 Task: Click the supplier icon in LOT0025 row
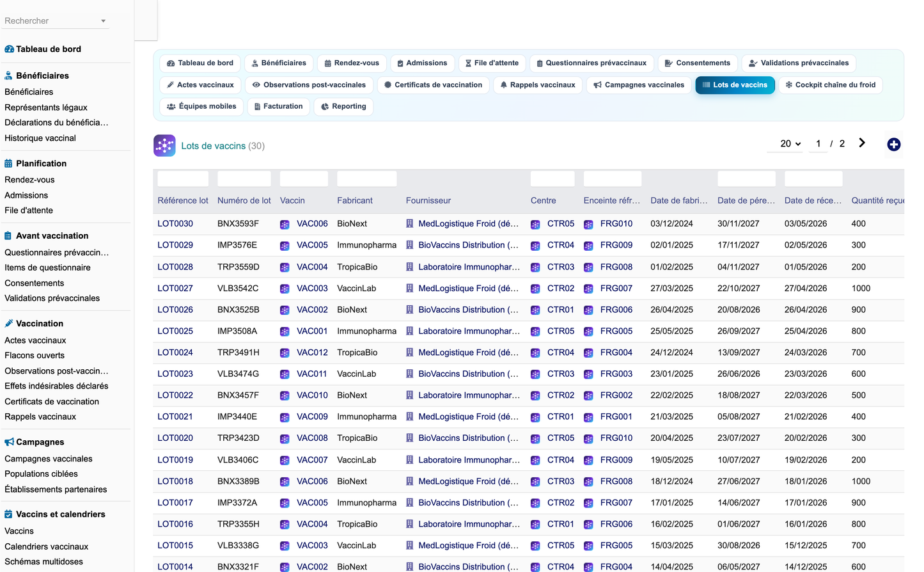pyautogui.click(x=410, y=331)
